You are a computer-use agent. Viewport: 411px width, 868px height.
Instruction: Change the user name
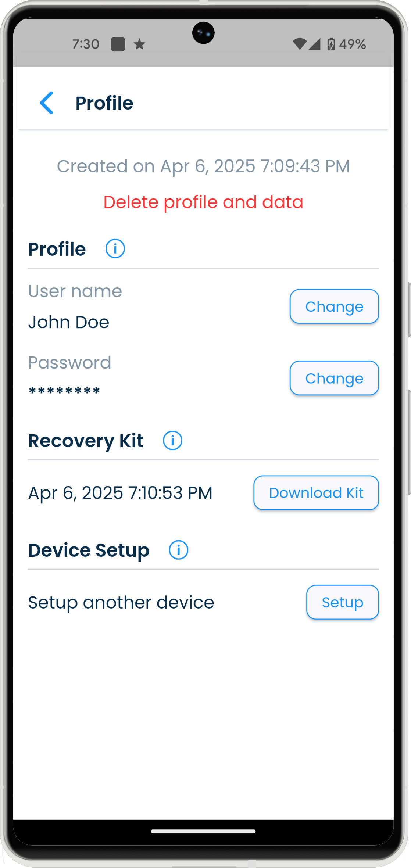pos(334,306)
